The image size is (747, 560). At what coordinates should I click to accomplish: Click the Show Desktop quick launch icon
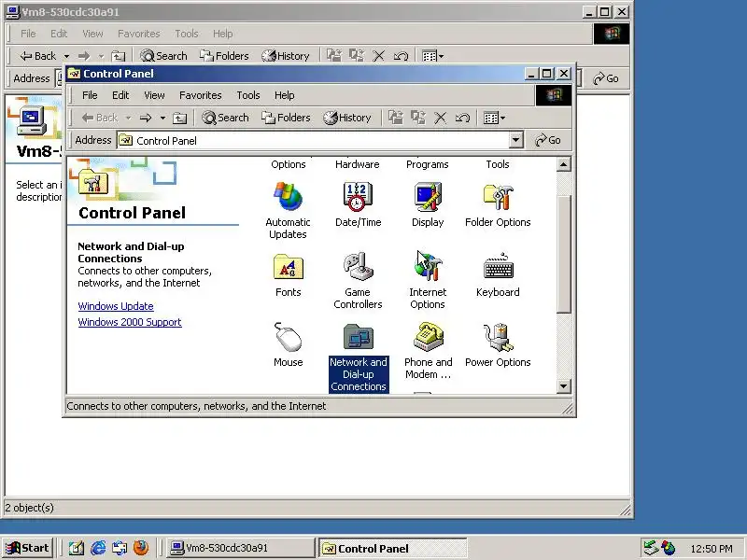77,548
